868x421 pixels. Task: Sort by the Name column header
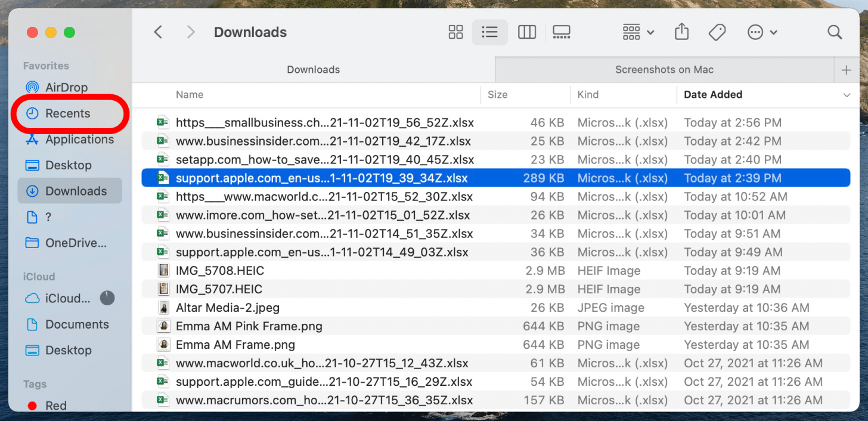190,94
